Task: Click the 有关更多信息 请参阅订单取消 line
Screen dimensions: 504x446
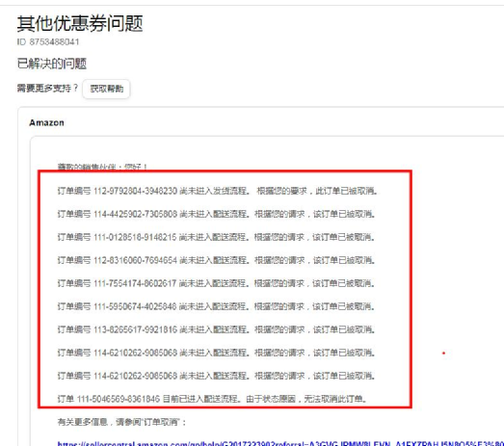Action: tap(121, 422)
